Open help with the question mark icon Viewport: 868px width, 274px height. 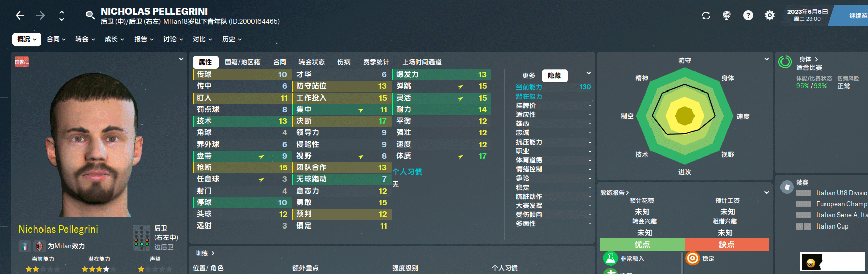[748, 15]
